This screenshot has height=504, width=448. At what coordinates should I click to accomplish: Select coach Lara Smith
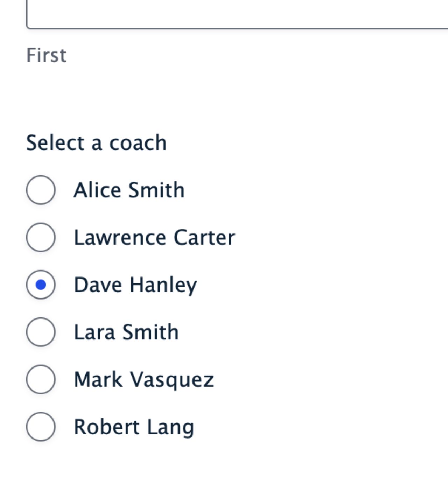coord(41,332)
